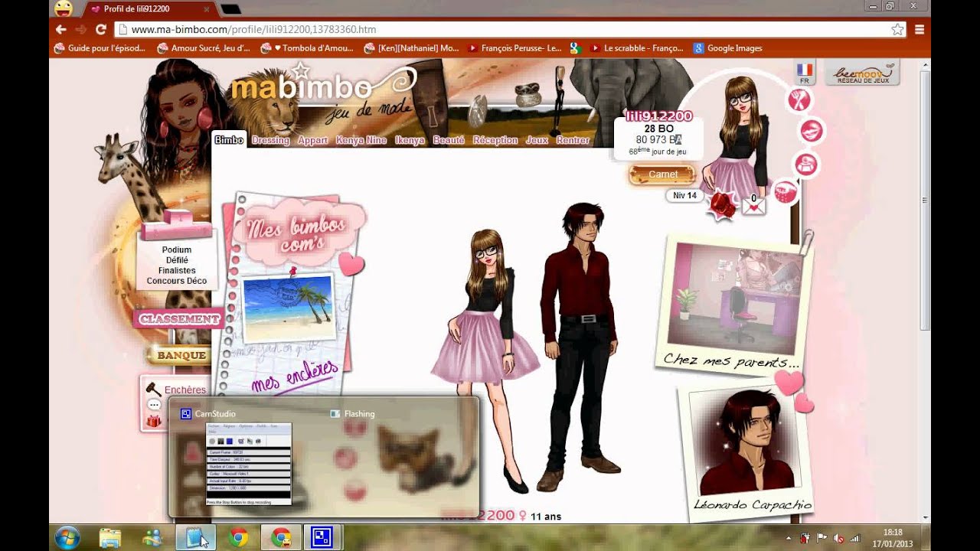Open the Windows Live Messenger taskbar icon

coord(152,538)
